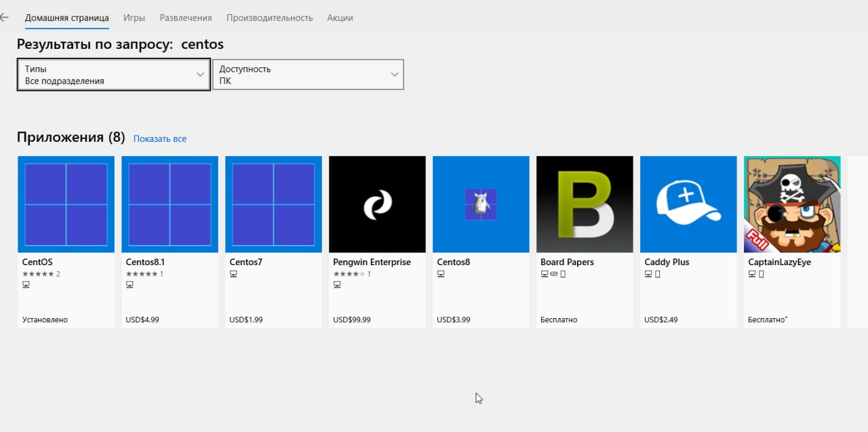The width and height of the screenshot is (868, 432).
Task: Expand the Типы filter dropdown
Action: coord(113,75)
